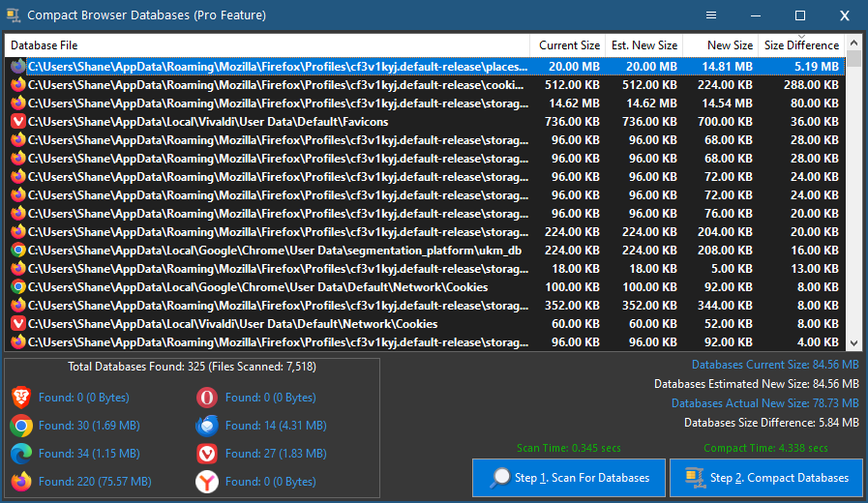
Task: Select the Chrome ukm_db database row
Action: (x=425, y=251)
